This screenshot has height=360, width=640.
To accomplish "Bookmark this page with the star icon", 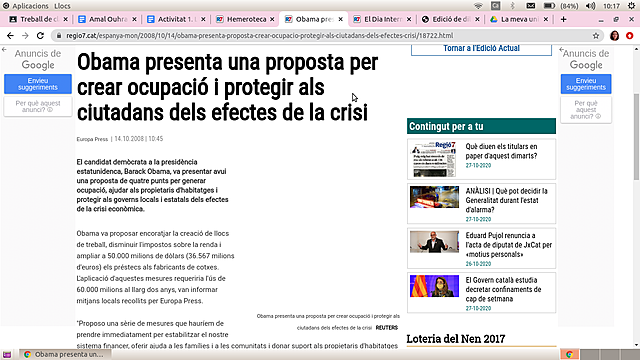I will (596, 36).
